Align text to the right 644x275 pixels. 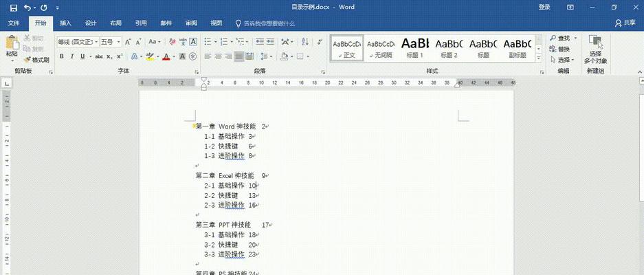point(228,56)
